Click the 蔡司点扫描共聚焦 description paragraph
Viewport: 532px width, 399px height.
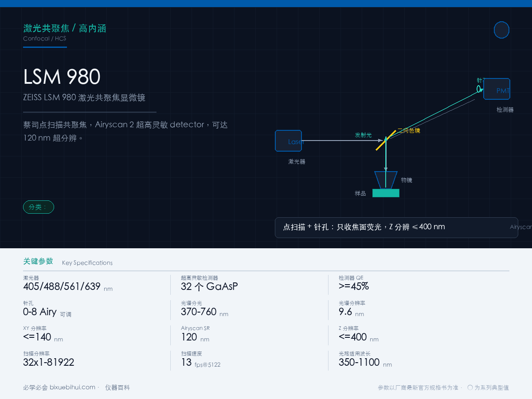pyautogui.click(x=125, y=131)
